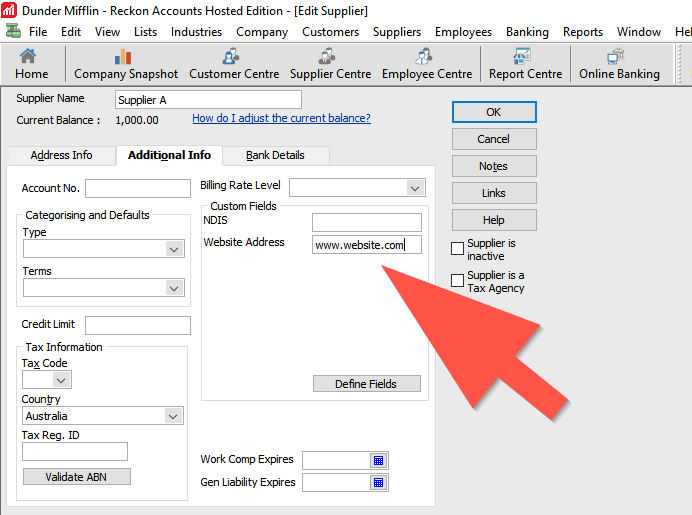This screenshot has width=692, height=515.
Task: Open 'How do I adjust the current balance?' link
Action: 281,118
